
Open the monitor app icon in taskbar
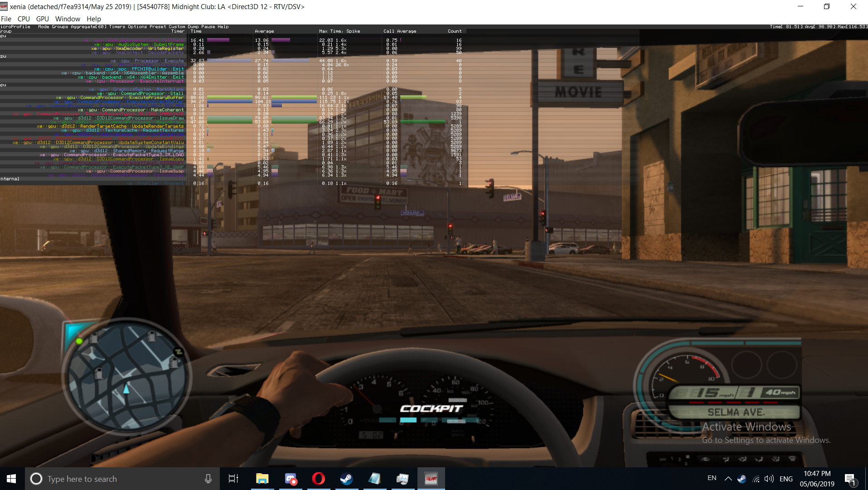pyautogui.click(x=402, y=479)
